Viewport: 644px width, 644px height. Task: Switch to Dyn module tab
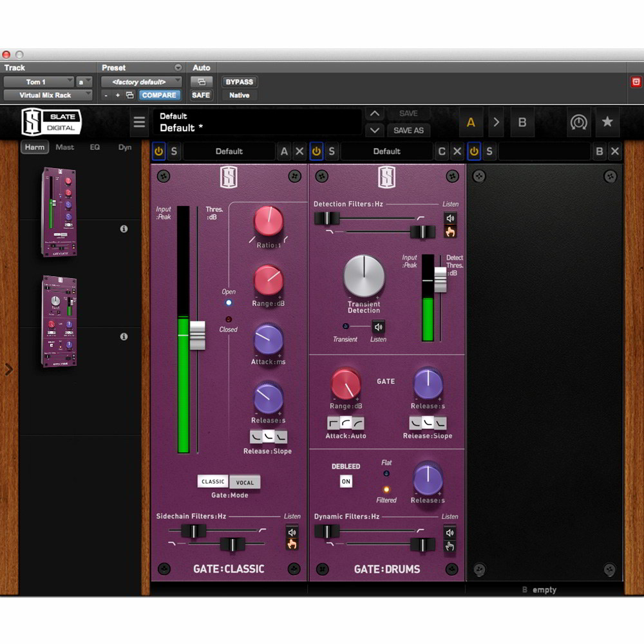tap(125, 147)
